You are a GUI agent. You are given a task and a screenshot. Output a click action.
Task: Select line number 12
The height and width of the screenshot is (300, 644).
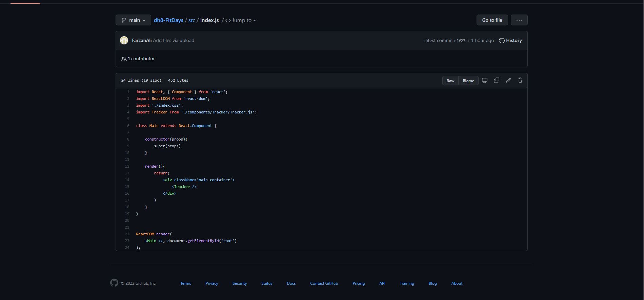tap(127, 166)
